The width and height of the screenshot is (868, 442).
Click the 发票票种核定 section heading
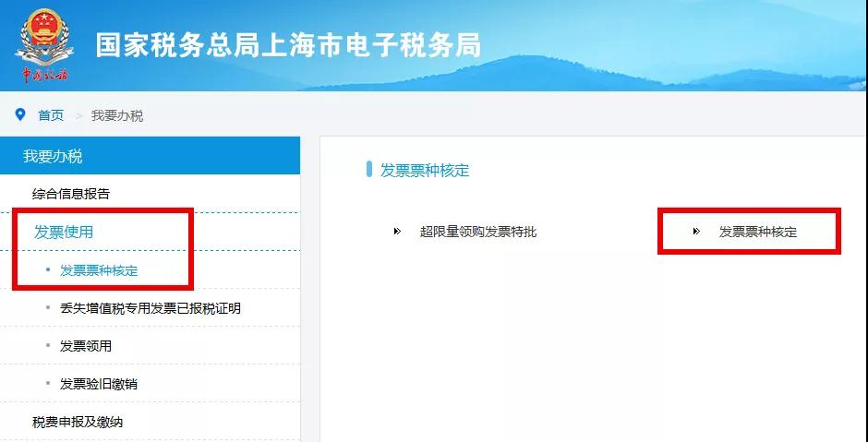[x=425, y=170]
